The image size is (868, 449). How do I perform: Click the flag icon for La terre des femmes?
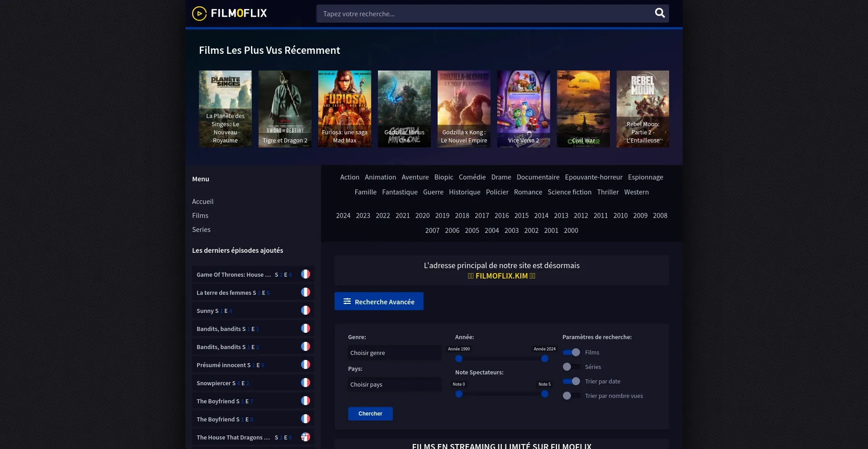tap(306, 292)
